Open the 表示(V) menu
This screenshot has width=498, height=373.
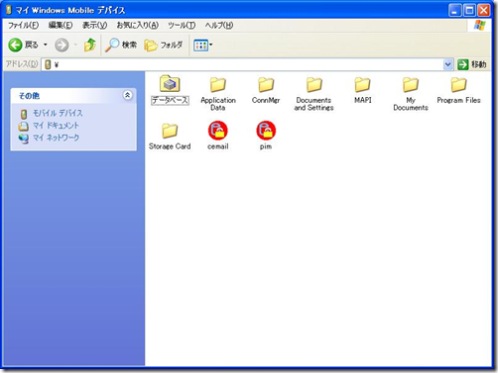click(x=95, y=25)
